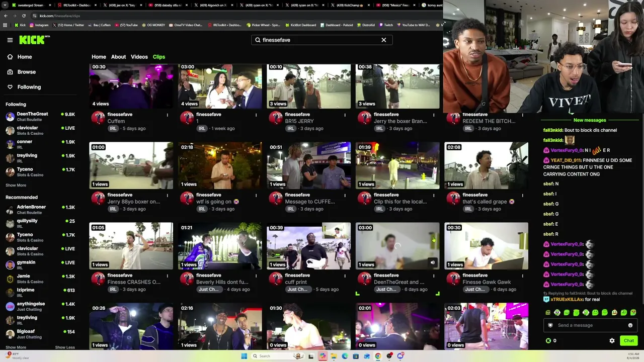644x362 pixels.
Task: Open chat settings gear
Action: tap(612, 341)
